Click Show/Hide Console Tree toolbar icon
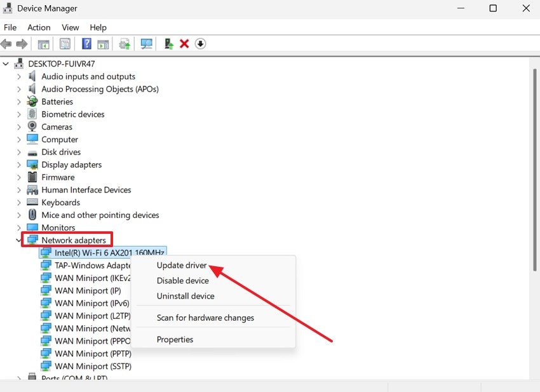This screenshot has width=540, height=392. (43, 44)
